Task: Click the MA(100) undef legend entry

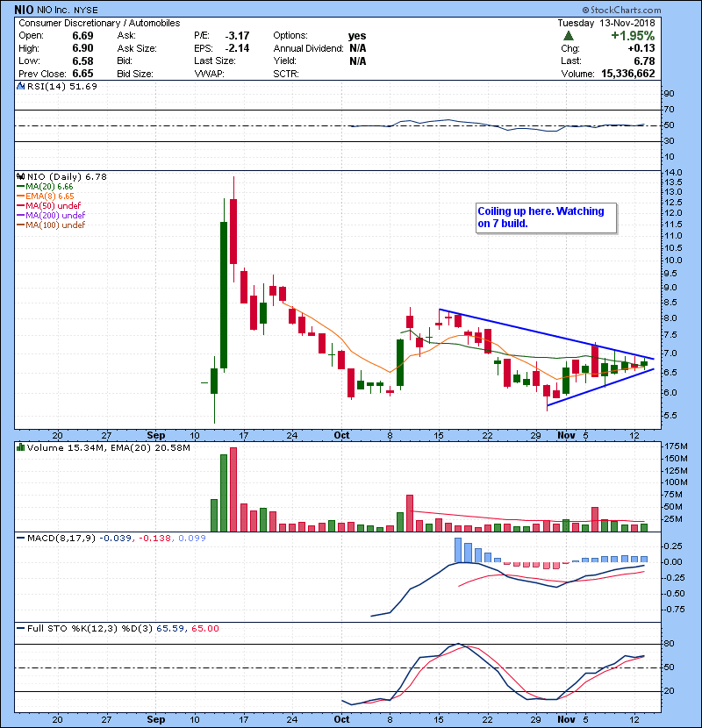Action: [55, 225]
